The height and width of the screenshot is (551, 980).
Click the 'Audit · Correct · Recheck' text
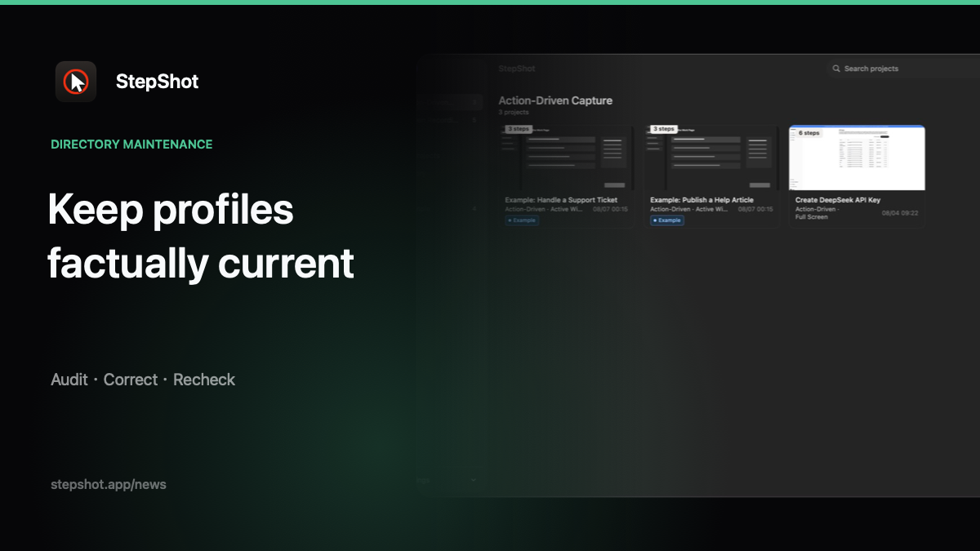click(143, 380)
